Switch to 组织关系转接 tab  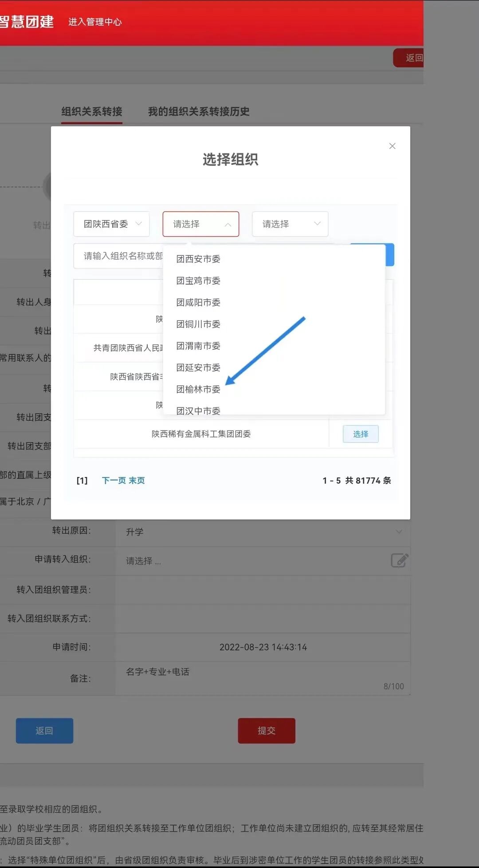tap(92, 111)
